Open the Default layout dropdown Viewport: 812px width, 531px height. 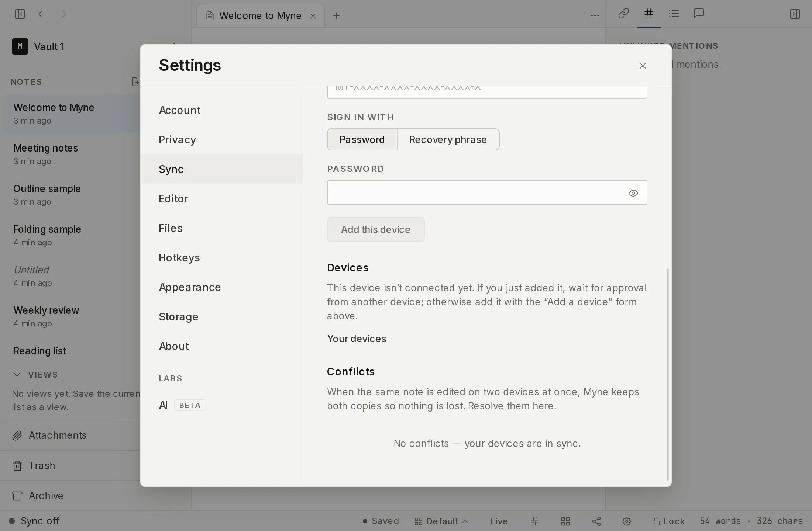(441, 521)
